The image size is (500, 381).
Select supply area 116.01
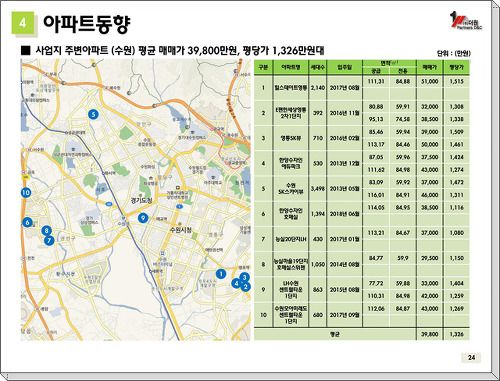pyautogui.click(x=376, y=195)
